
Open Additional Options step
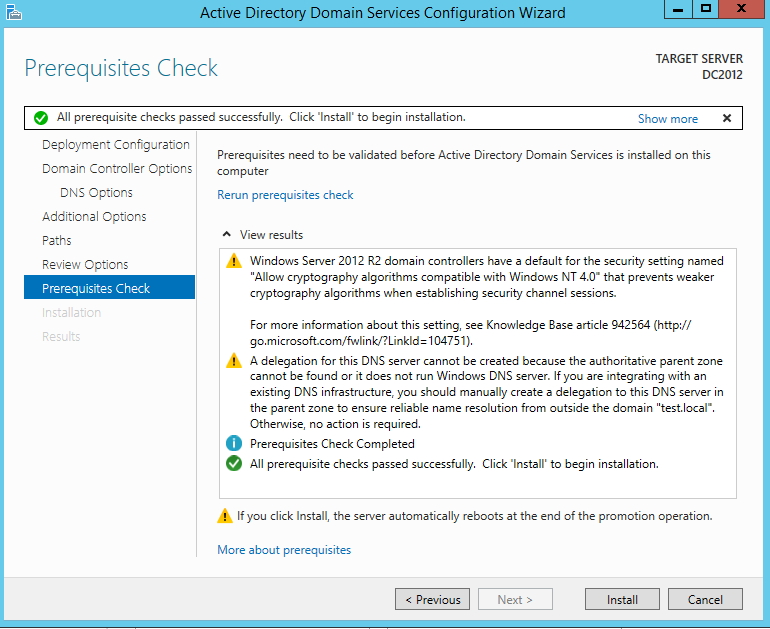pos(94,217)
